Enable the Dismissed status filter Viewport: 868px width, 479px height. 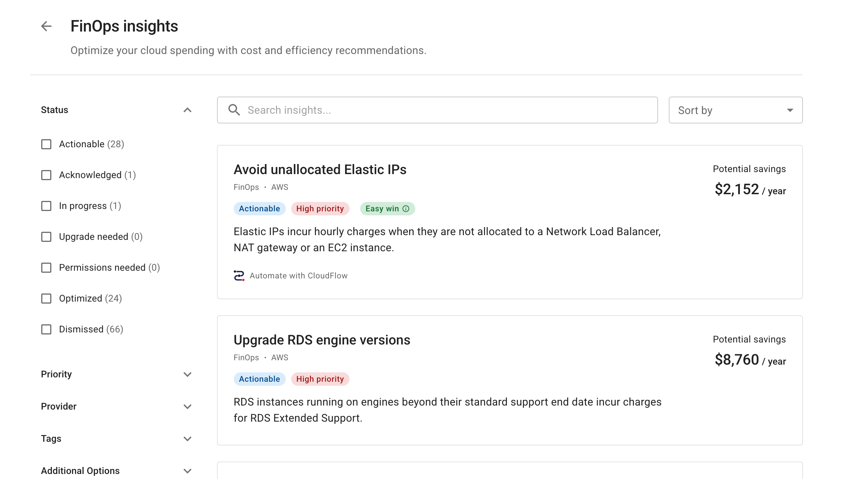click(x=46, y=329)
